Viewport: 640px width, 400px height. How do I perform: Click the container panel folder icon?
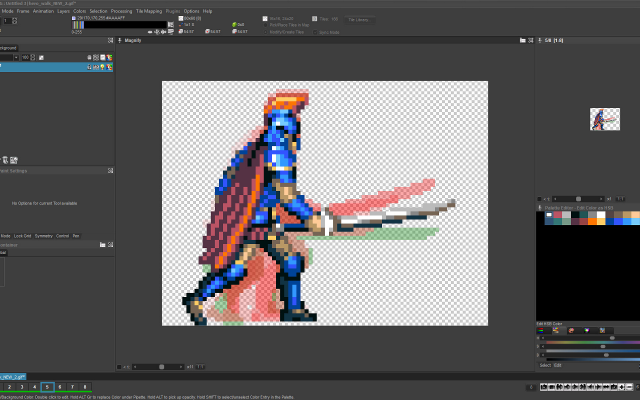102,245
